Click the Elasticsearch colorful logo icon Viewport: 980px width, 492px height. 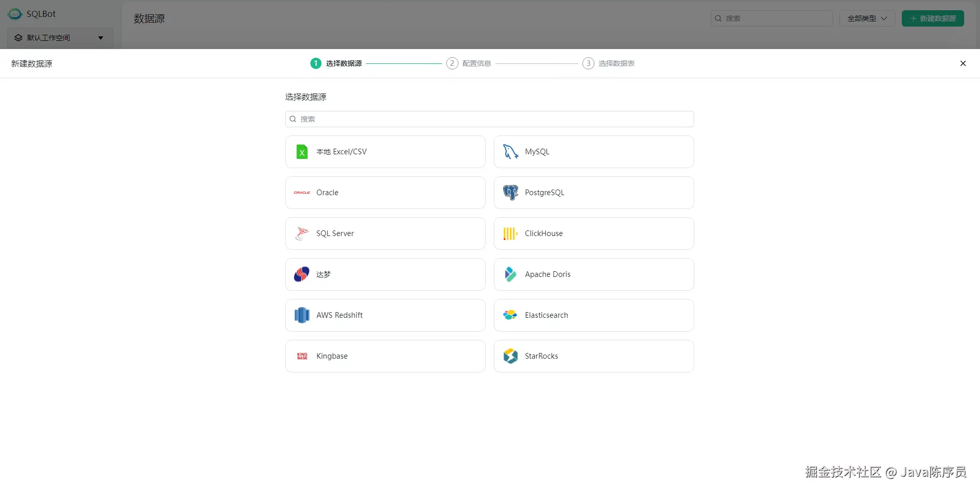click(x=511, y=315)
